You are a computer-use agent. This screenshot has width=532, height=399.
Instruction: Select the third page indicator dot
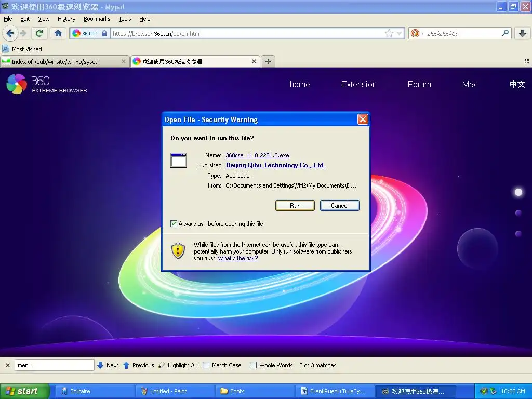pyautogui.click(x=518, y=233)
